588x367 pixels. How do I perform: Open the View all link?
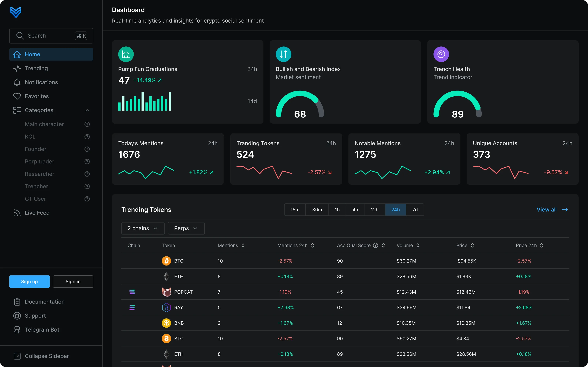[x=552, y=210]
